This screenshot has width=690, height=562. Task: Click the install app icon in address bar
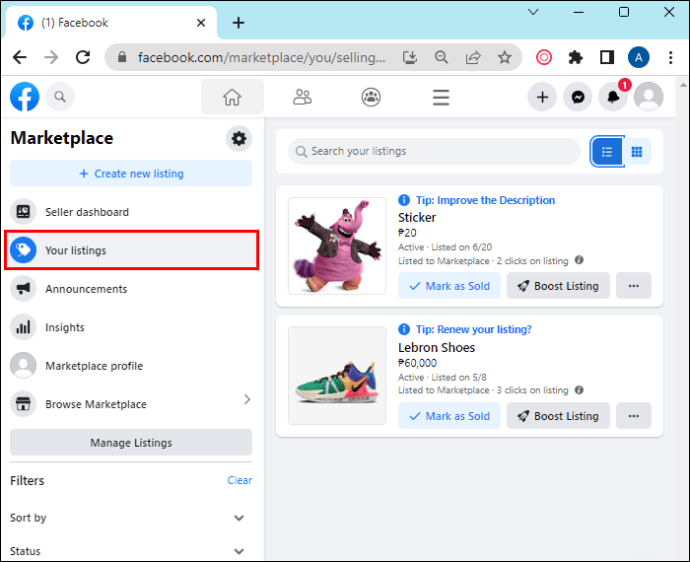point(410,57)
